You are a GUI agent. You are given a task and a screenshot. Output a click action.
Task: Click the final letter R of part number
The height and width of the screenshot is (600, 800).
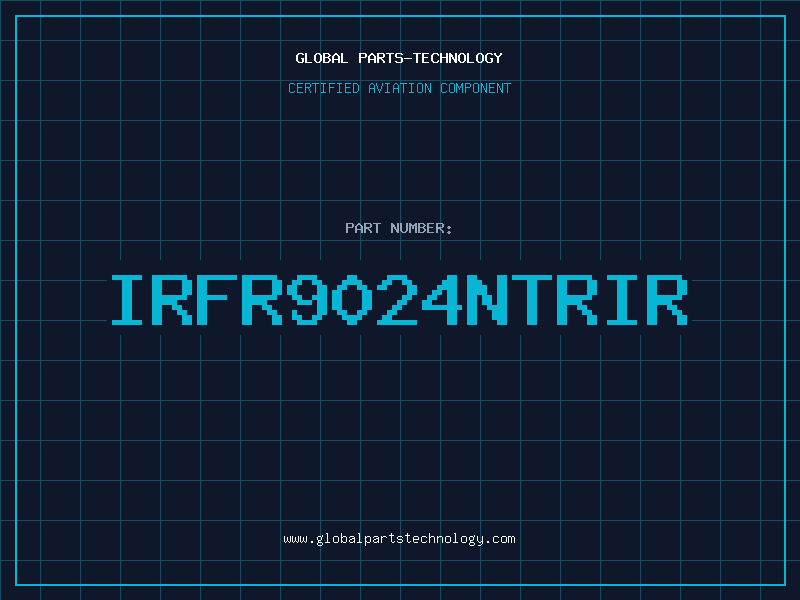pyautogui.click(x=667, y=300)
